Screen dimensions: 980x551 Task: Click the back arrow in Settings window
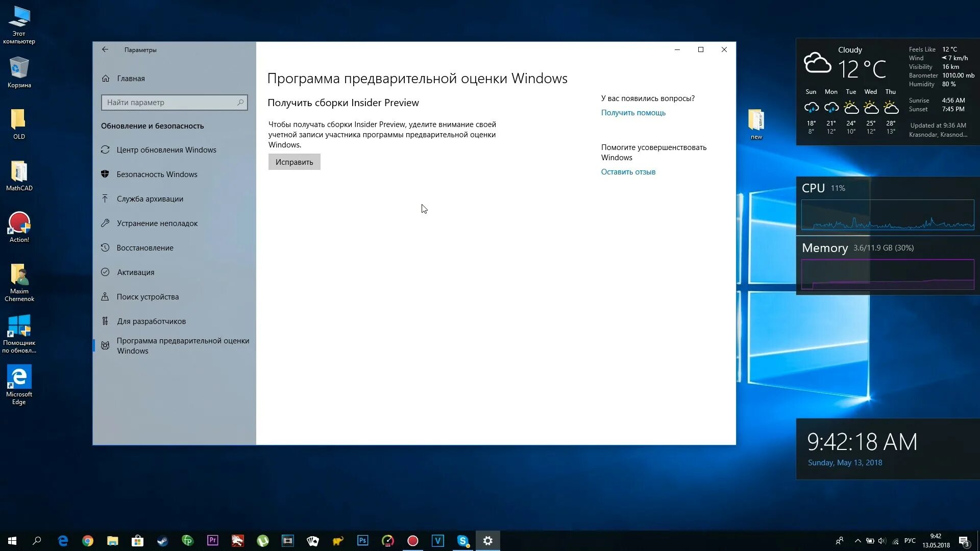tap(105, 49)
